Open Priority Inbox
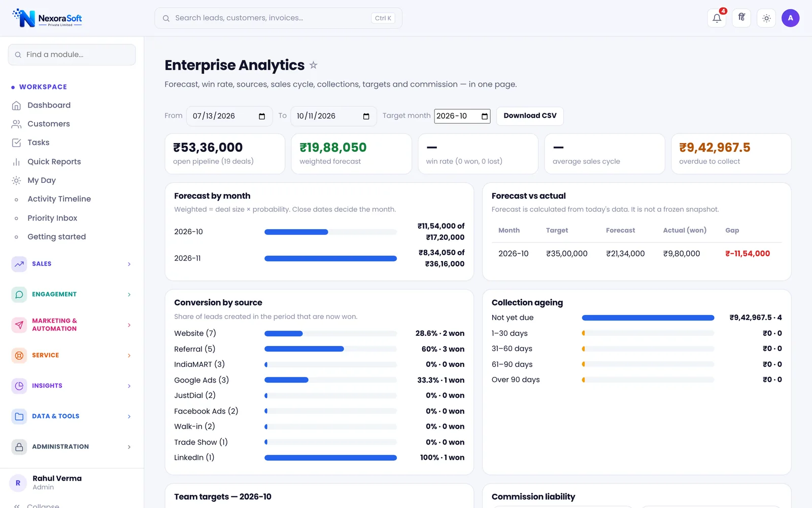This screenshot has height=508, width=812. pyautogui.click(x=72, y=218)
